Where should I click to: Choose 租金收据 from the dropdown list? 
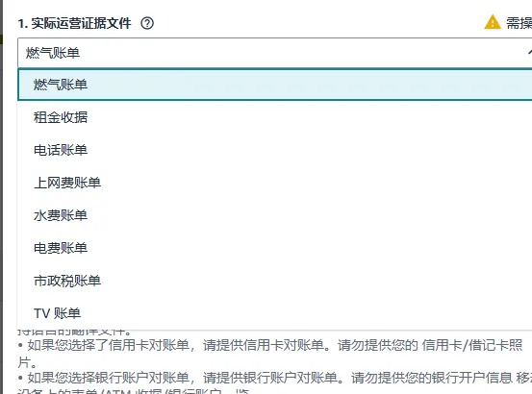click(x=274, y=117)
